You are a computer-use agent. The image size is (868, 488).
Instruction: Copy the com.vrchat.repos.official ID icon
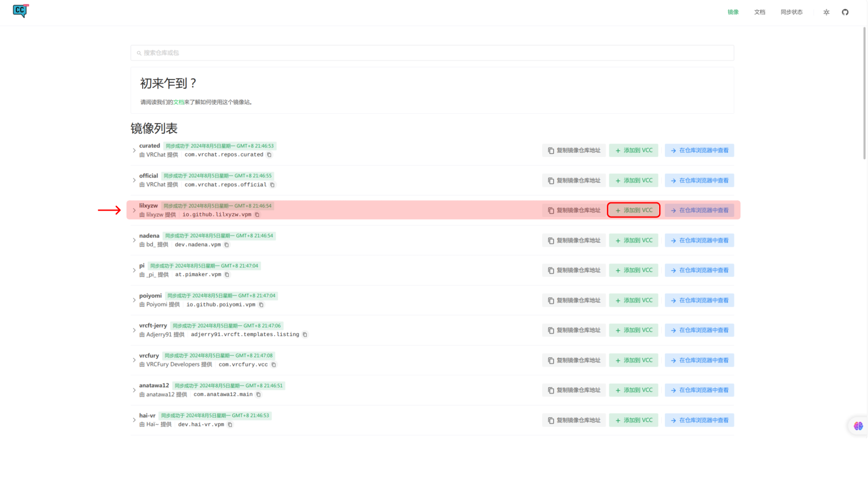(273, 185)
